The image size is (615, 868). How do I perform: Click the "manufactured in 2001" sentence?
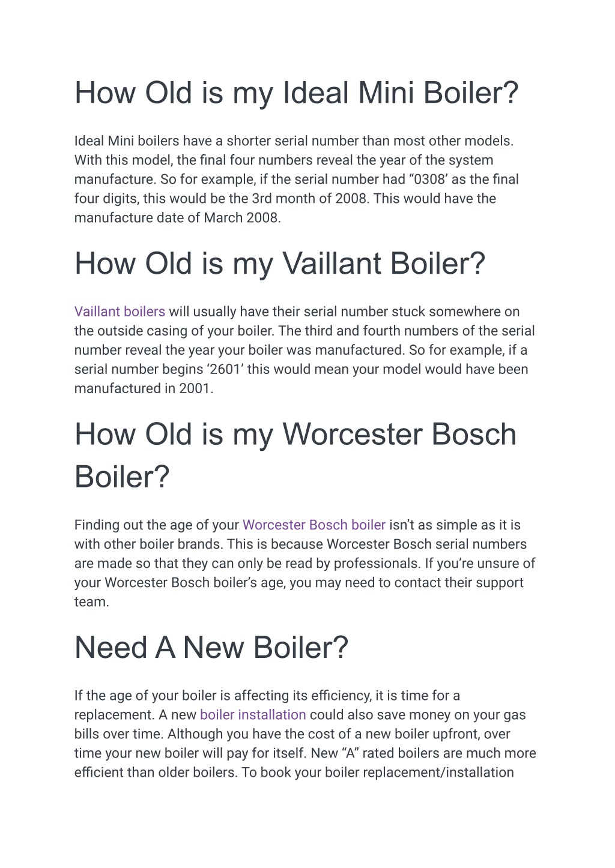pyautogui.click(x=144, y=388)
